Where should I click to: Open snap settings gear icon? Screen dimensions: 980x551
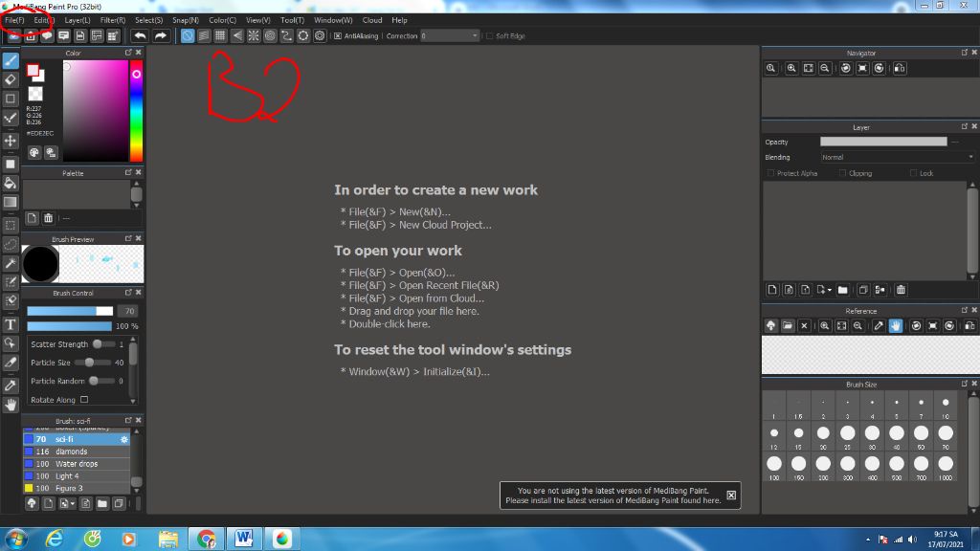pos(320,35)
